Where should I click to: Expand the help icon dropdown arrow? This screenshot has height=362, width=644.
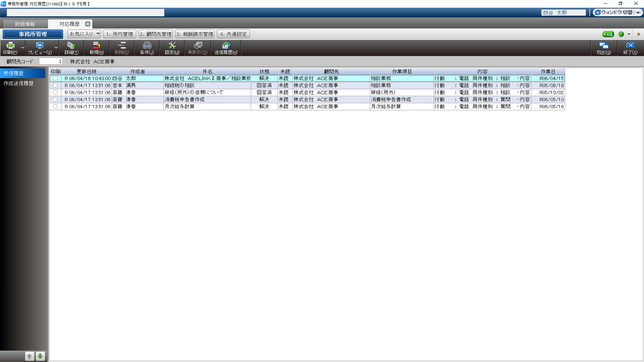click(629, 34)
